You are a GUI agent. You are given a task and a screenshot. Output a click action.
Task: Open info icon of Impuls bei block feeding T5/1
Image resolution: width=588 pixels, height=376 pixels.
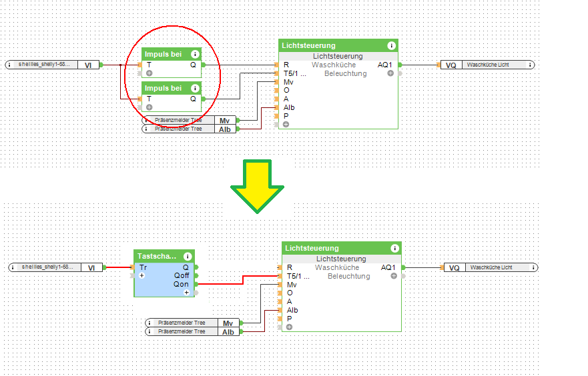(x=195, y=89)
